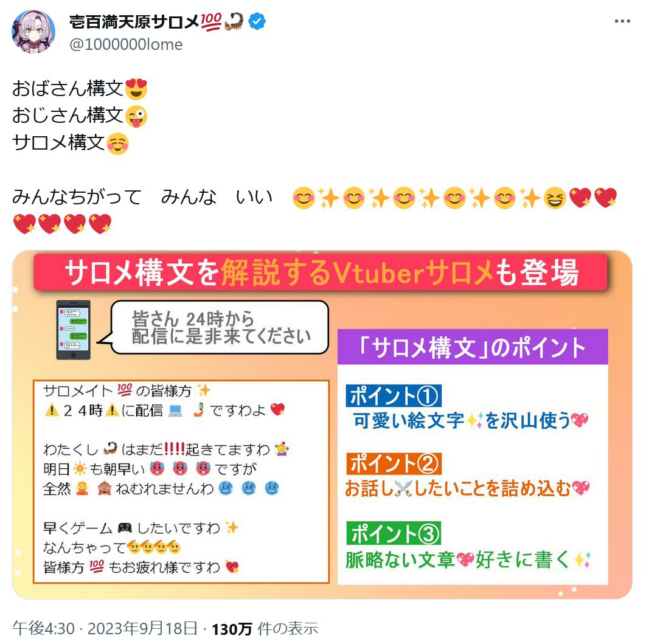646x644 pixels.
Task: Click the orange ポイント② label
Action: tap(394, 463)
